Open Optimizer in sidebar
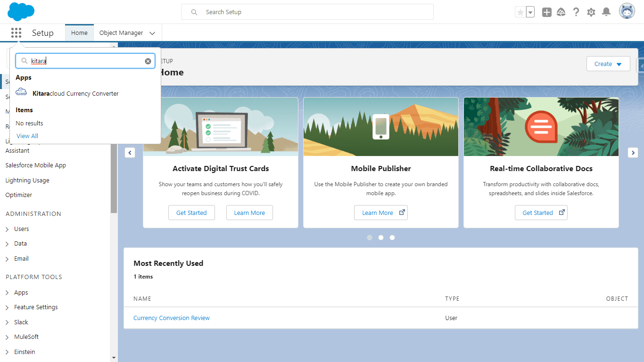The height and width of the screenshot is (362, 644). [x=19, y=195]
